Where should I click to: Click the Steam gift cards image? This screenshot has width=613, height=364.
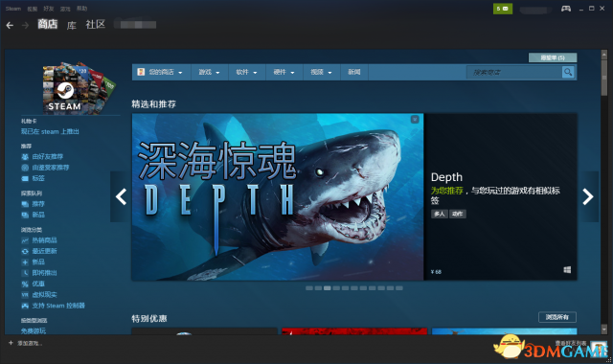click(79, 88)
